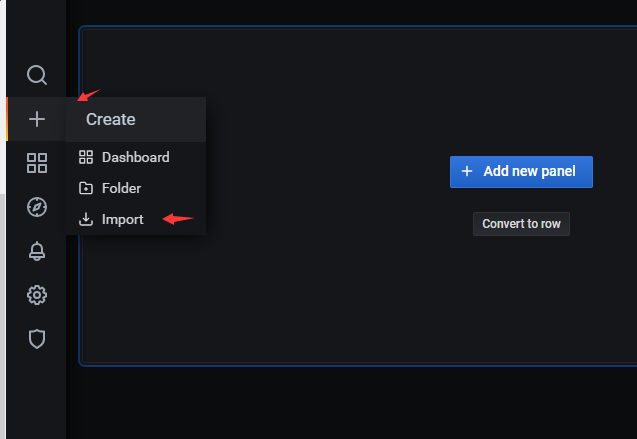Select Dashboard from Create menu
Viewport: 637px width, 439px height.
[136, 157]
